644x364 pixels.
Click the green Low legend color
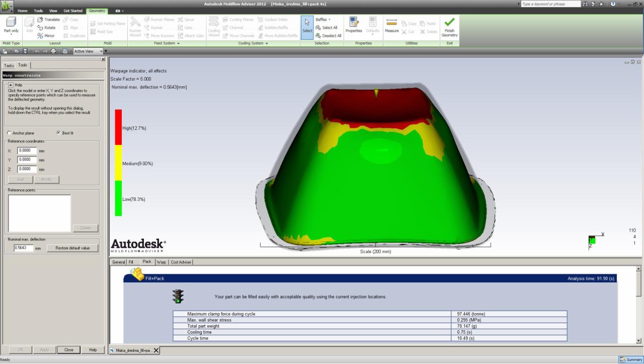pyautogui.click(x=118, y=198)
